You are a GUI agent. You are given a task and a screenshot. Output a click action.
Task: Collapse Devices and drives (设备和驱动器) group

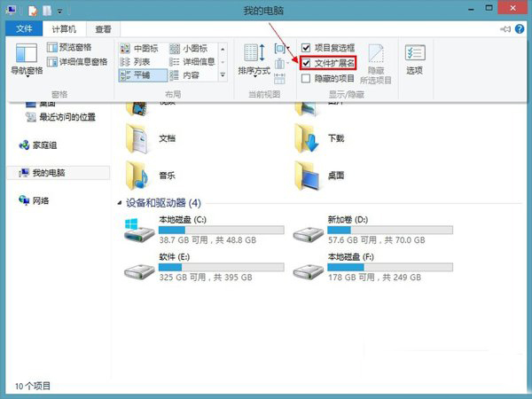(x=119, y=203)
